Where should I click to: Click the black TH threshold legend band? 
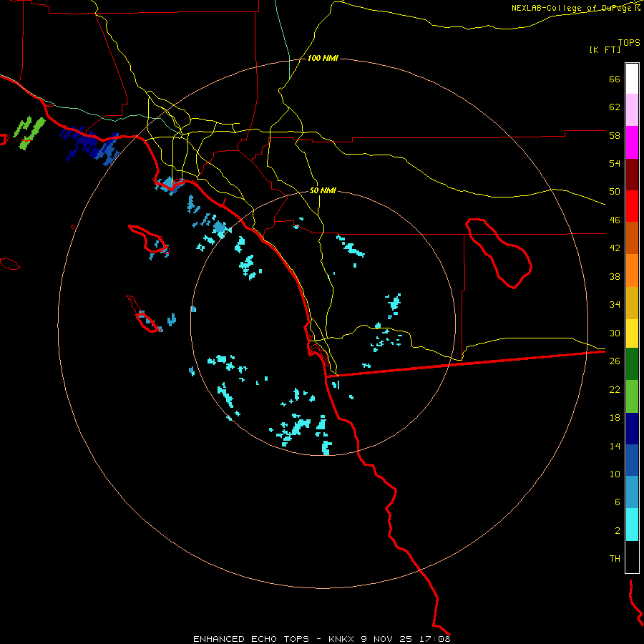[632, 557]
